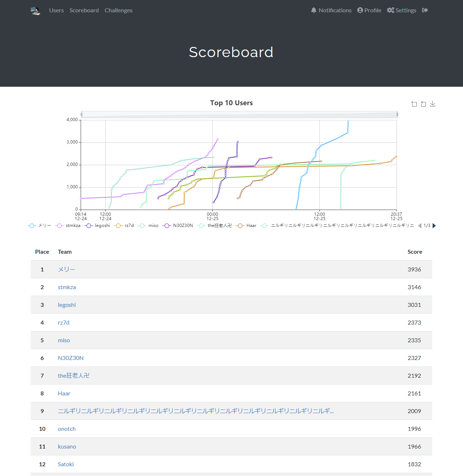
Task: Toggle the N30Z30N series in the legend
Action: tap(178, 226)
